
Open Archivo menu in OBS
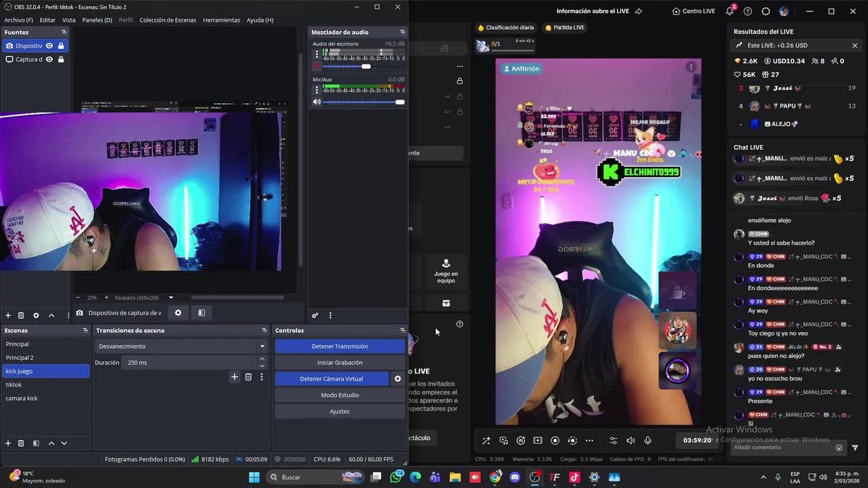pos(18,20)
